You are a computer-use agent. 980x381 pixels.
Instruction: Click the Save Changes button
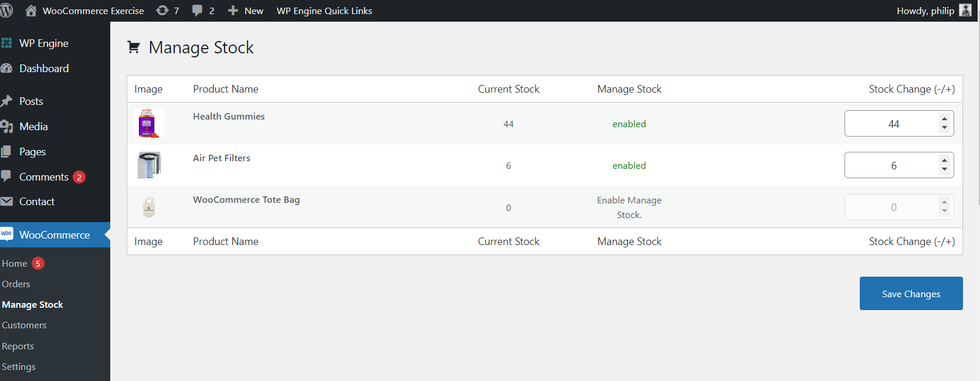(x=911, y=293)
